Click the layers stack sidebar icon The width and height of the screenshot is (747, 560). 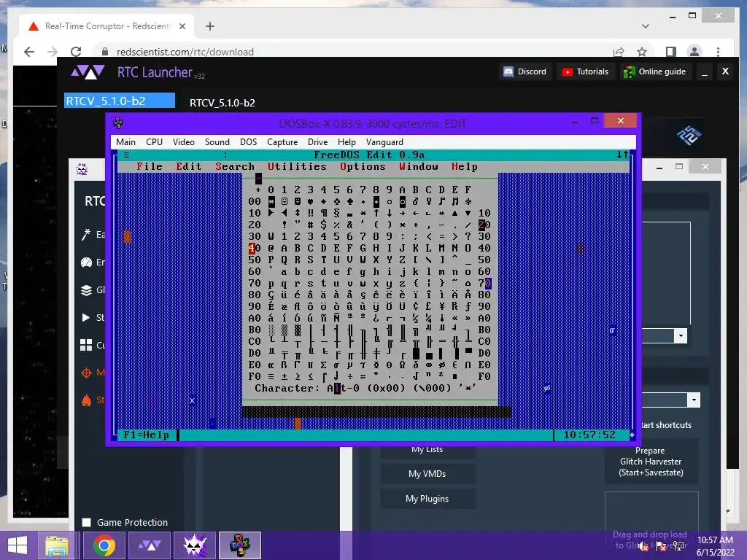[x=86, y=290]
